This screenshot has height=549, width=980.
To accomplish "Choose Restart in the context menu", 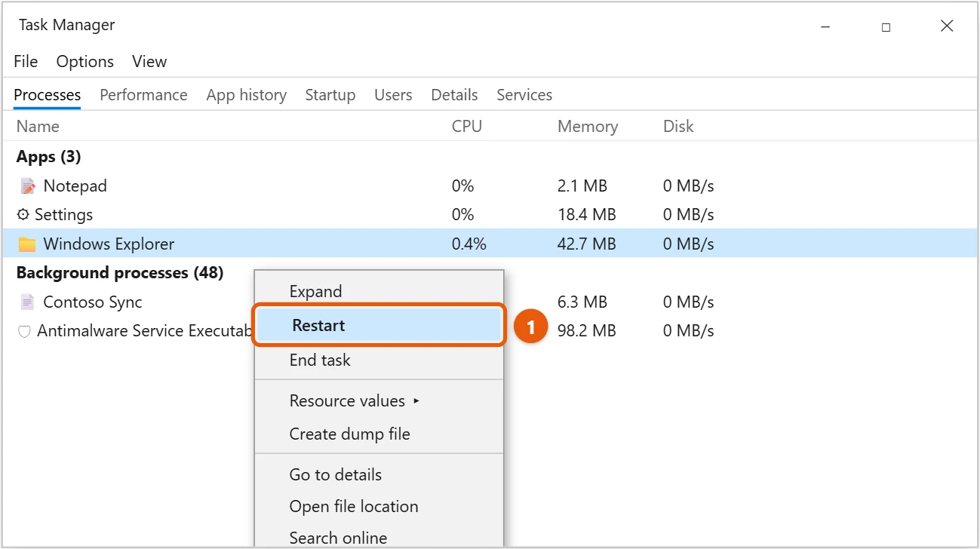I will coord(379,326).
